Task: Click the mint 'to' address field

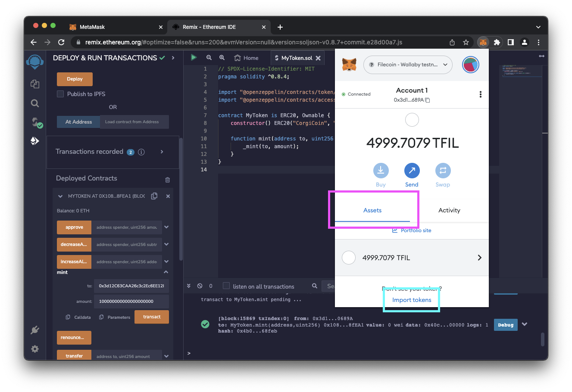Action: point(131,286)
